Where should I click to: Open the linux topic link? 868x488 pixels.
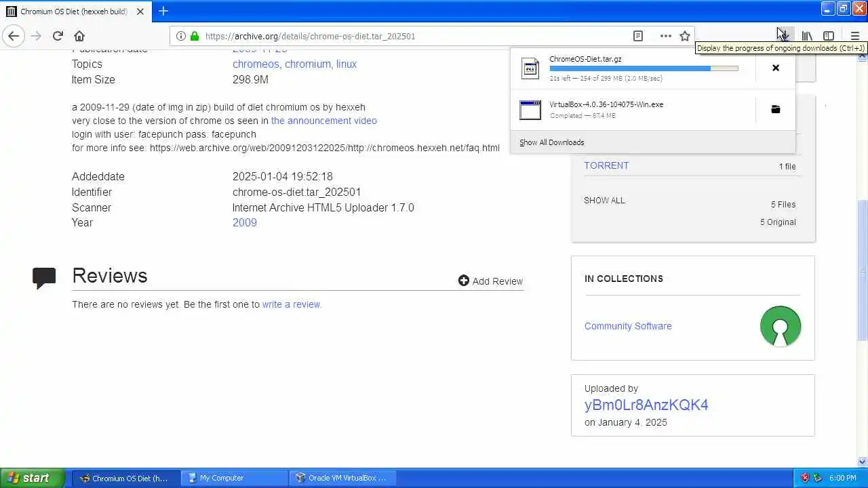click(347, 64)
